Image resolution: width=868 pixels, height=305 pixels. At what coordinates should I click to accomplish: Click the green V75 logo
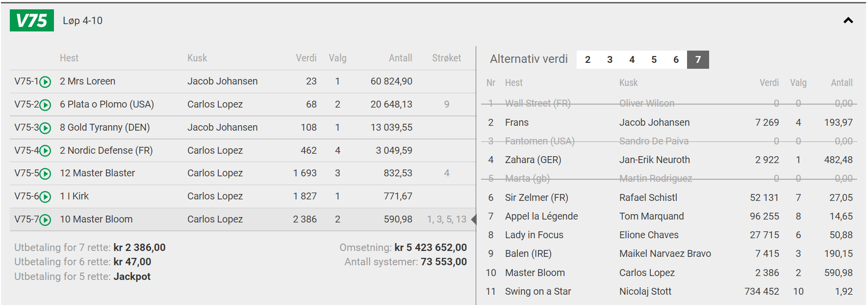point(32,21)
